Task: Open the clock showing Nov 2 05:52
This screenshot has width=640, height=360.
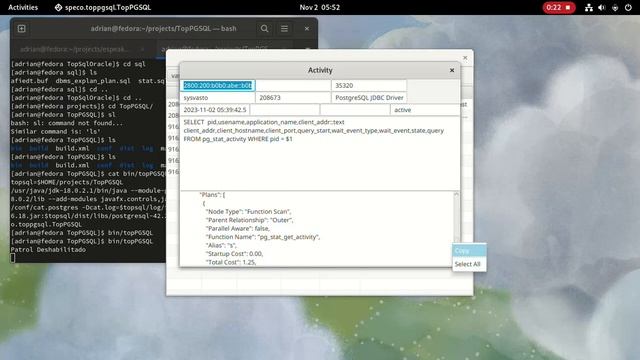Action: [x=320, y=7]
